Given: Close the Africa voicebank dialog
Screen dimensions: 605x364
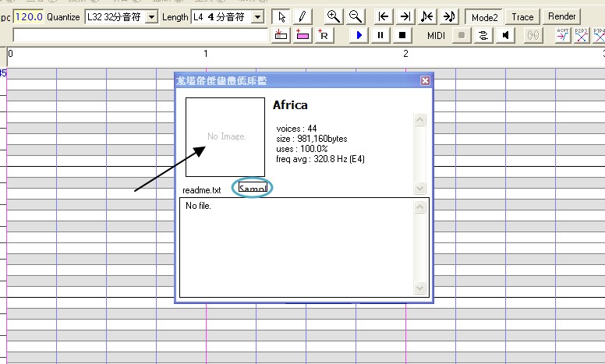Looking at the screenshot, I should click(425, 80).
